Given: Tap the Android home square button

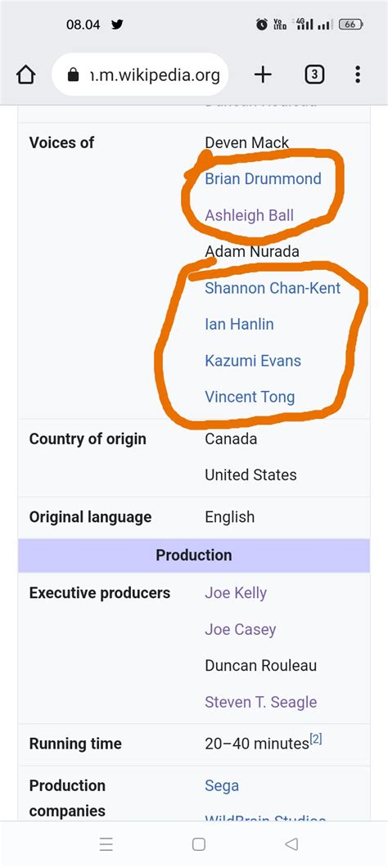Looking at the screenshot, I should pyautogui.click(x=199, y=844).
